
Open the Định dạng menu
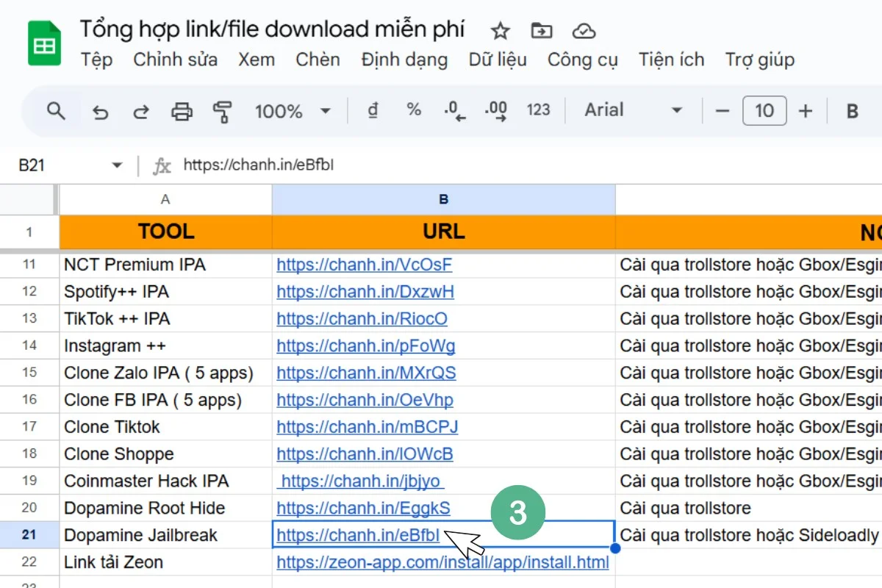pyautogui.click(x=404, y=60)
